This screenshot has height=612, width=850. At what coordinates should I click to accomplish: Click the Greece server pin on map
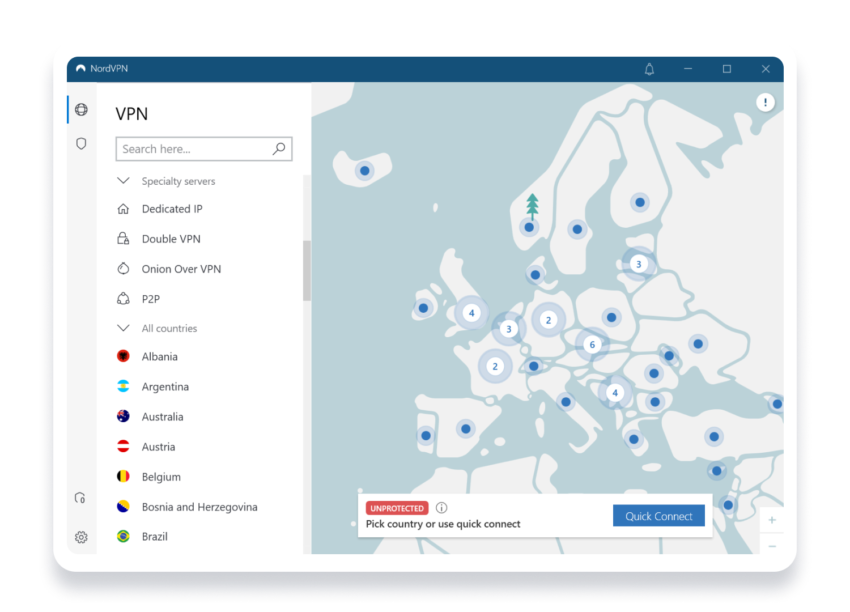(634, 439)
